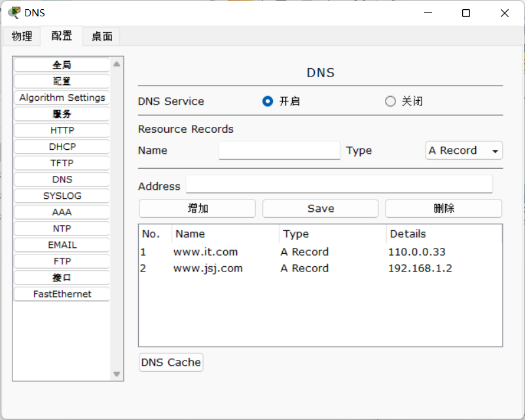Screen dimensions: 525x420
Task: Open the record Type dropdown
Action: [x=463, y=150]
